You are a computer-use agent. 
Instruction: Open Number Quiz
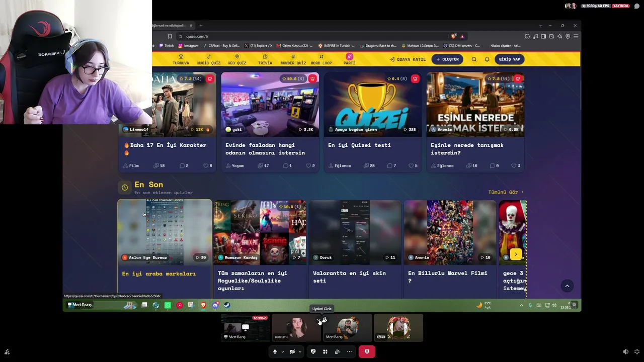point(293,59)
